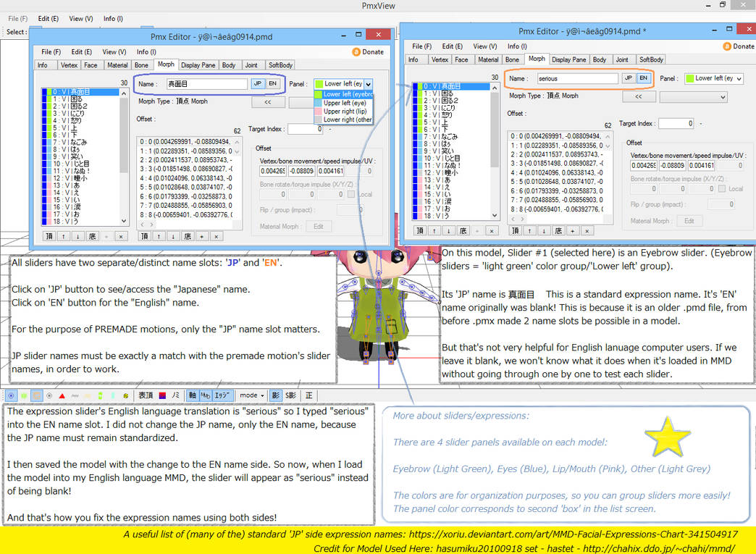This screenshot has width=756, height=554.
Task: Click the Name field containing 'serious'
Action: coord(577,79)
